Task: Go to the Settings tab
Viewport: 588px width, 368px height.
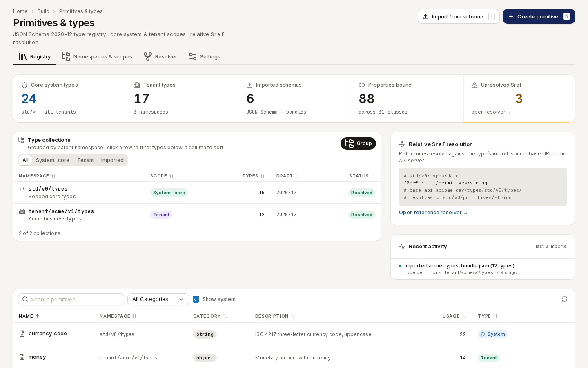Action: [x=205, y=57]
